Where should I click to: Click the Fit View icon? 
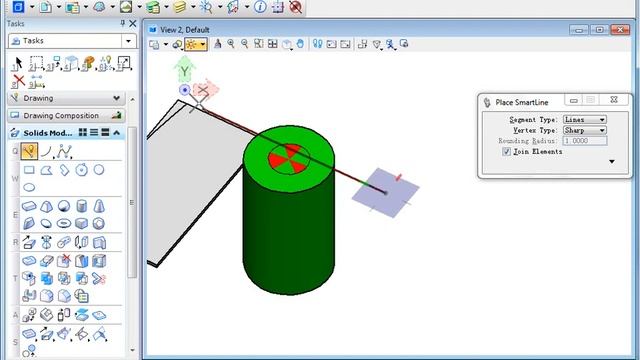click(273, 44)
